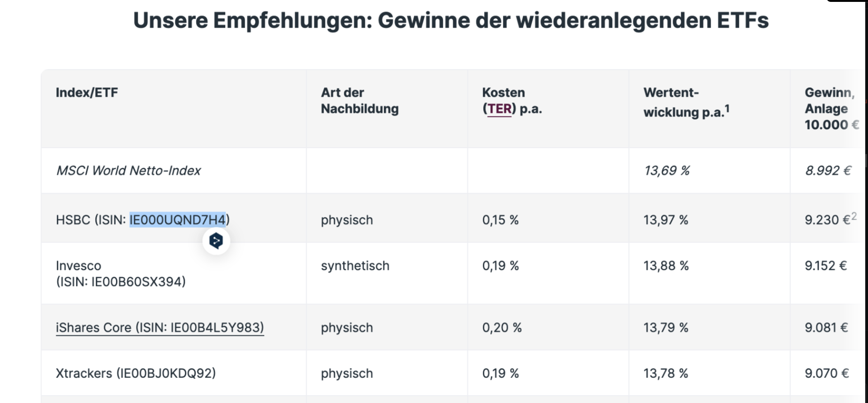Click the Kosten column header text
Image resolution: width=868 pixels, height=403 pixels.
(x=503, y=93)
